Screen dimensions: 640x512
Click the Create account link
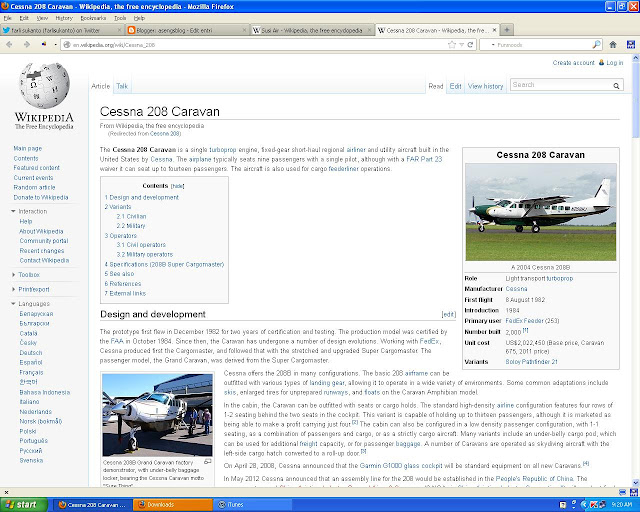[x=573, y=63]
